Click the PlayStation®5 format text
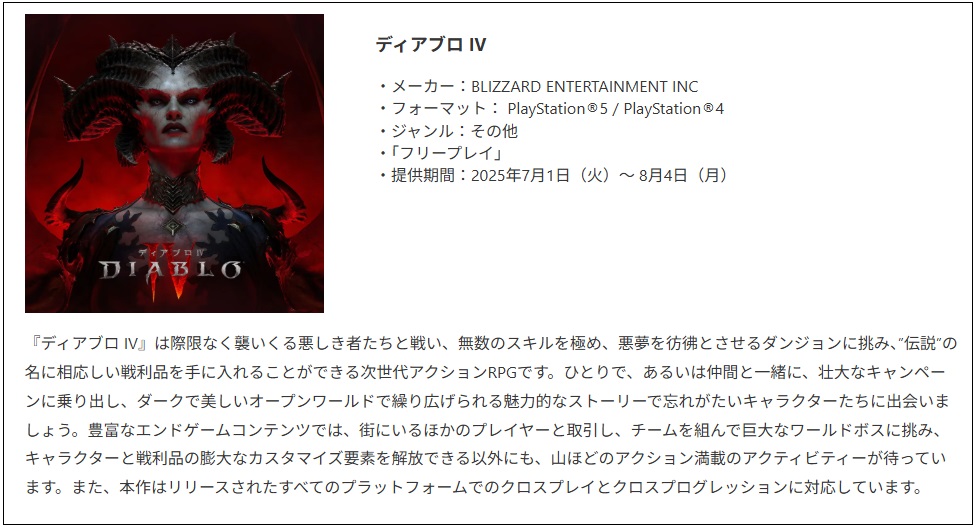The width and height of the screenshot is (976, 527). 558,109
